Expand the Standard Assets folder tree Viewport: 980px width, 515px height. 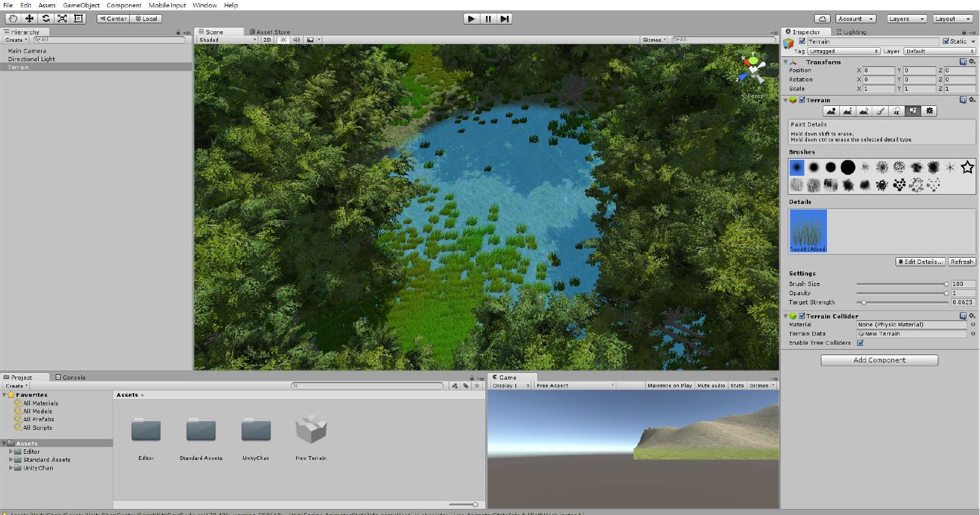(x=11, y=459)
